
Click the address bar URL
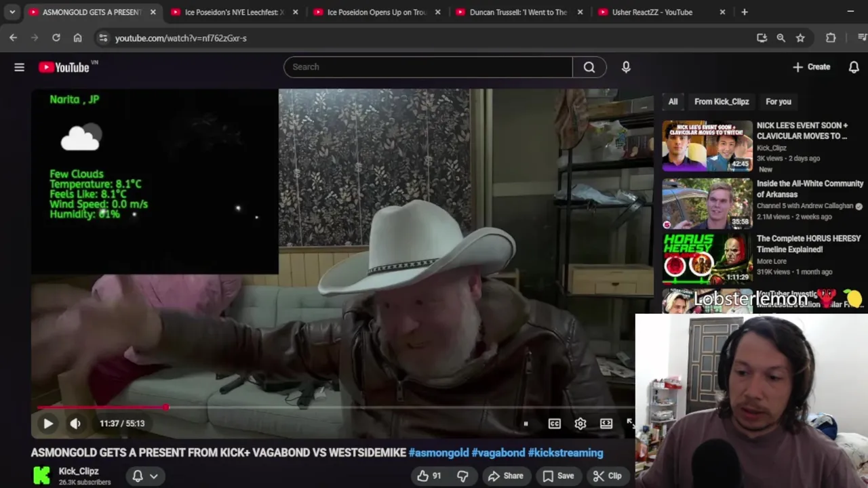[181, 39]
